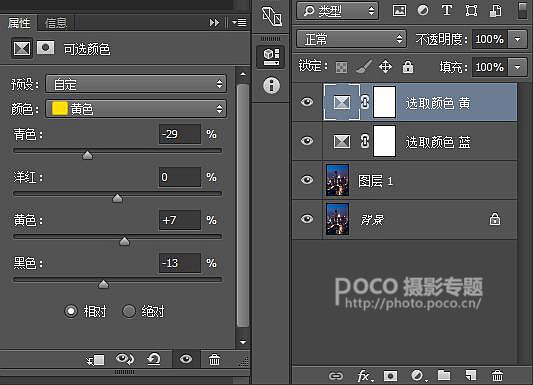Click 不透明度 100% value field
The image size is (533, 385).
489,39
